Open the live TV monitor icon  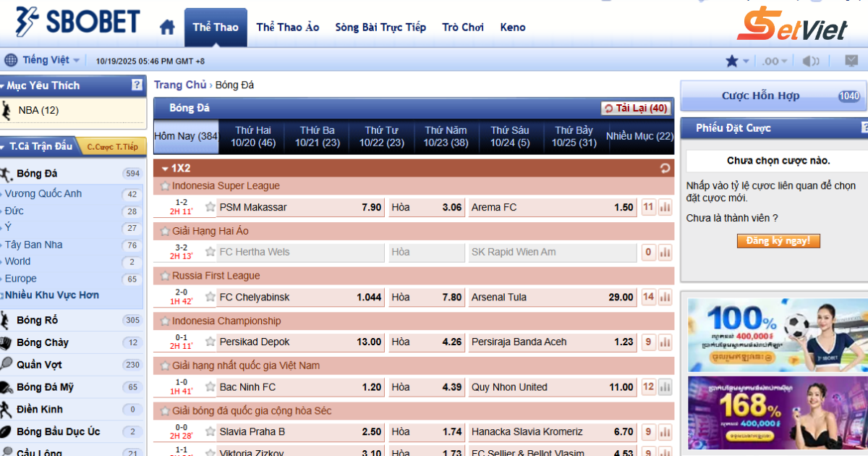click(851, 61)
